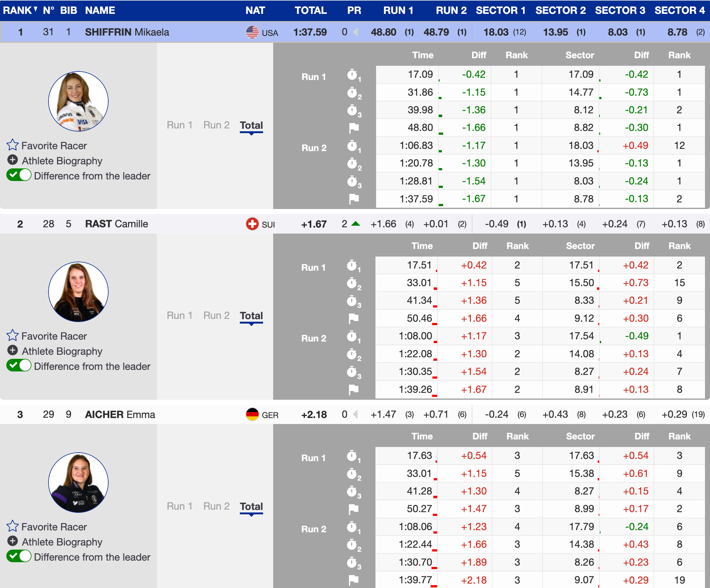Switch to Shiffrin's Run 1 tab
The height and width of the screenshot is (588, 710).
click(179, 125)
